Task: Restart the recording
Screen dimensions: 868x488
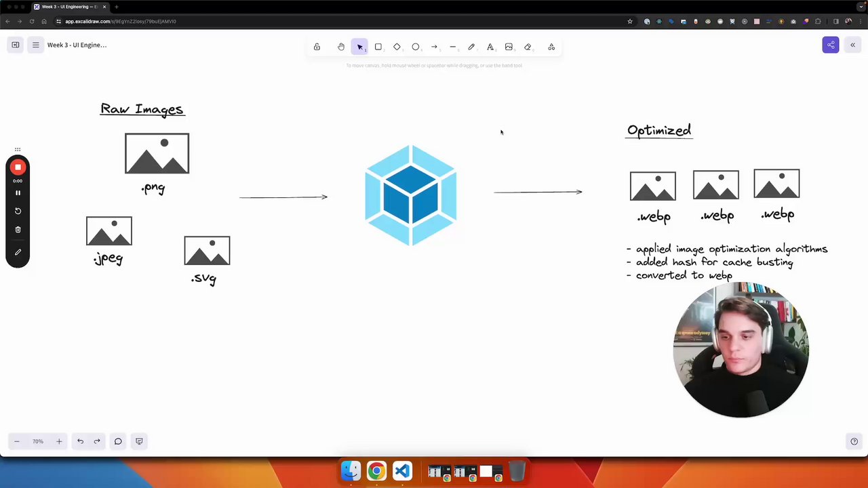Action: pos(18,211)
